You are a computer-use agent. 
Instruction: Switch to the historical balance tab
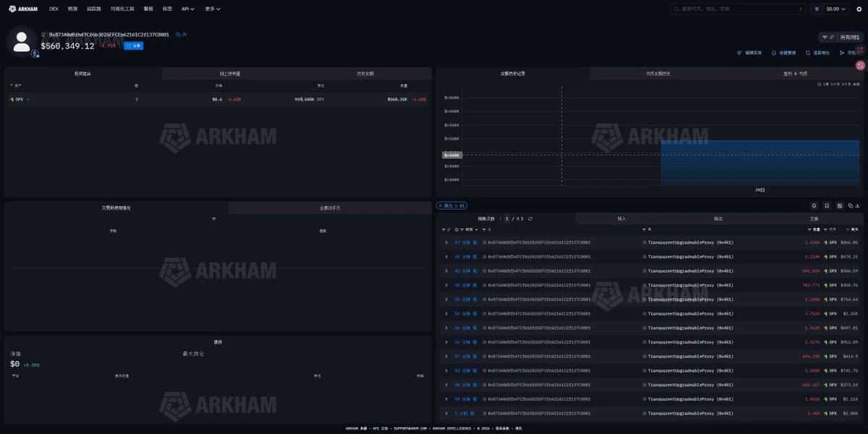365,74
